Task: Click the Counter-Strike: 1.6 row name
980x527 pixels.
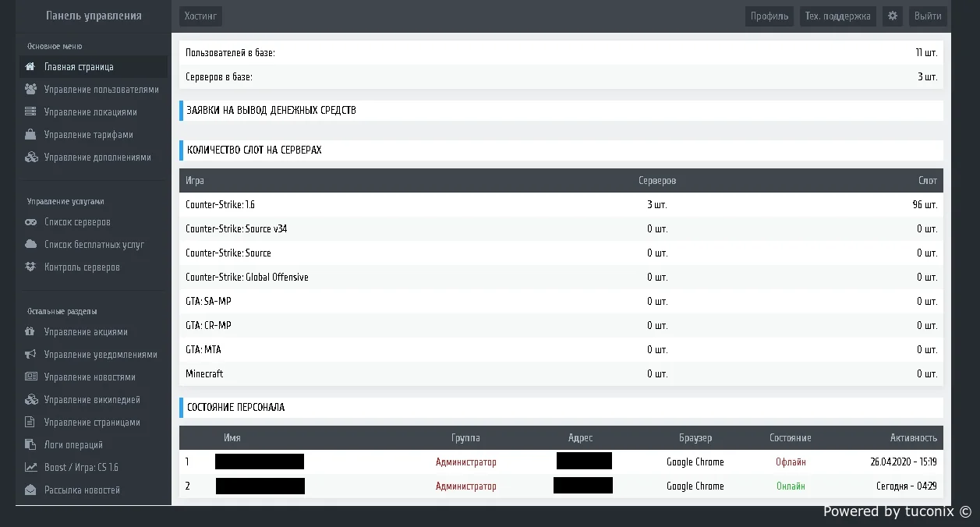Action: pos(220,205)
